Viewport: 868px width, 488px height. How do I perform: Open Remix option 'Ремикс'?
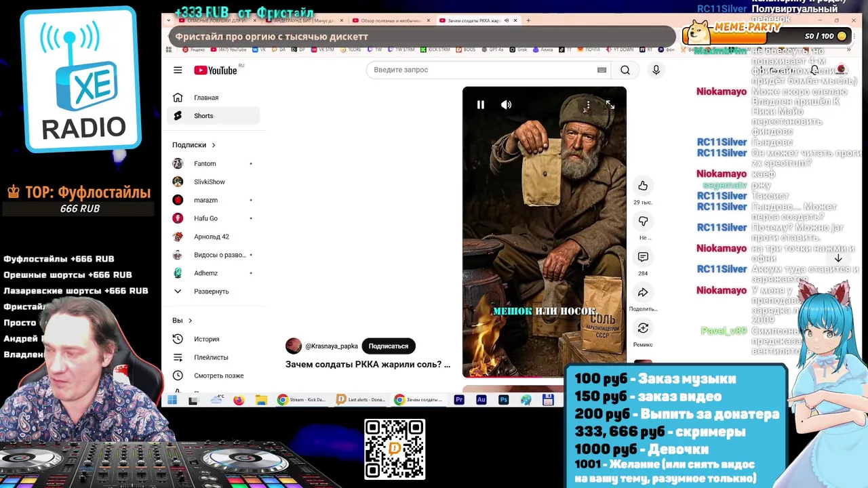(x=643, y=328)
